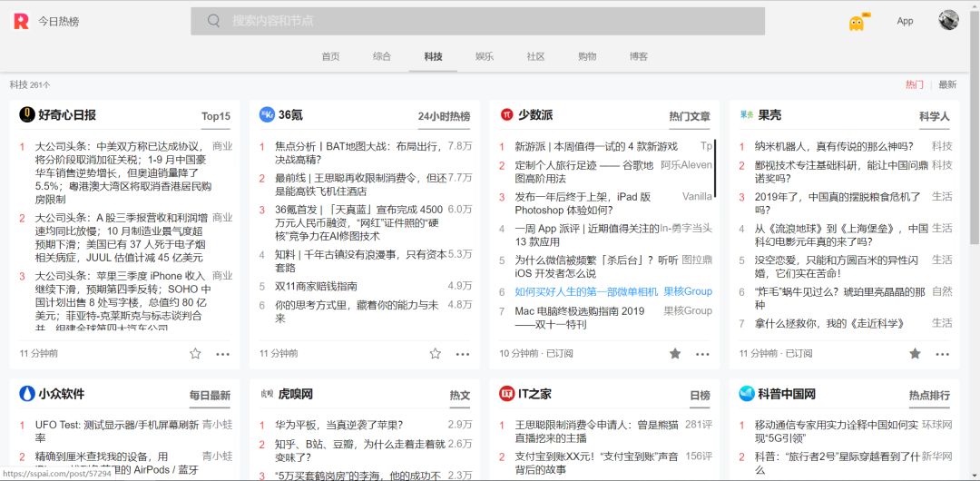
Task: Click the 少数派 card title
Action: click(535, 115)
